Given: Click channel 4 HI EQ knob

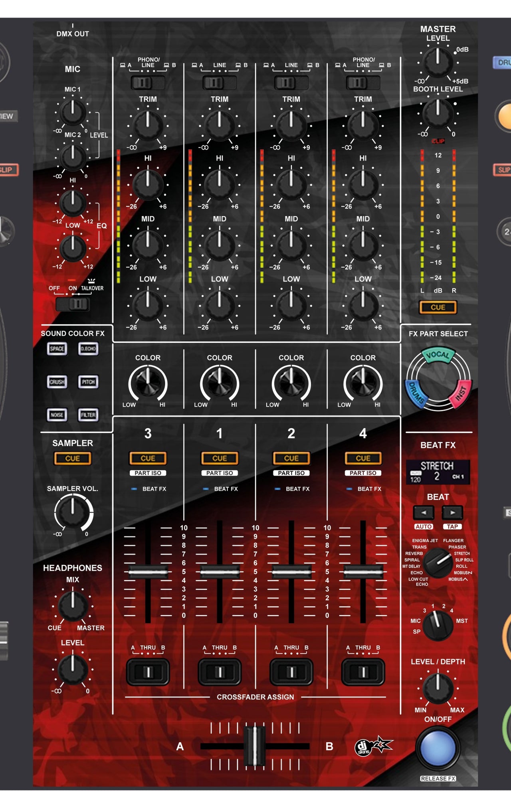Looking at the screenshot, I should [363, 185].
